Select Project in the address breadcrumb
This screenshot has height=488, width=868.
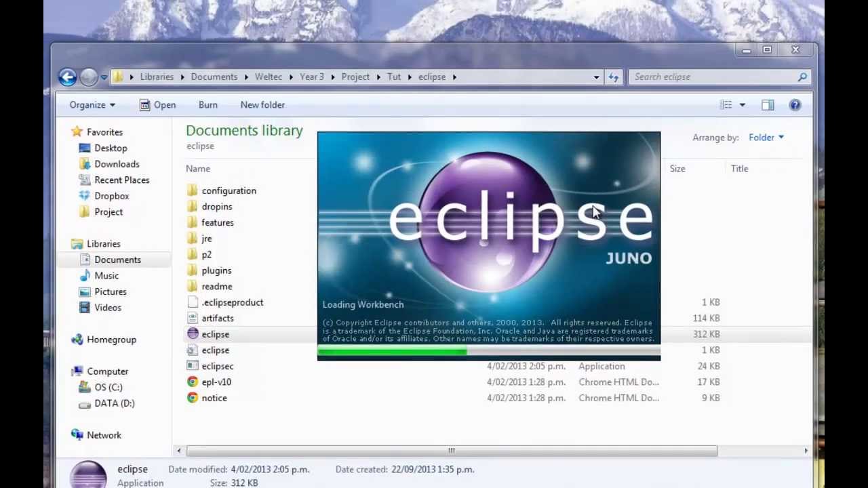355,77
